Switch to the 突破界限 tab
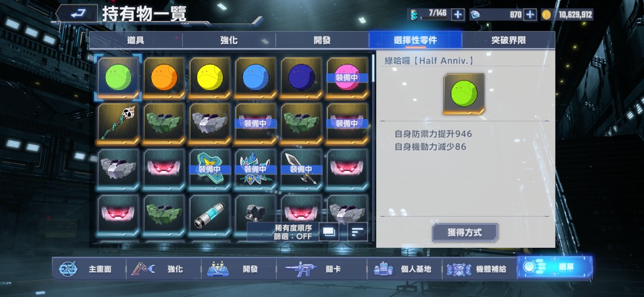644x297 pixels. [508, 40]
